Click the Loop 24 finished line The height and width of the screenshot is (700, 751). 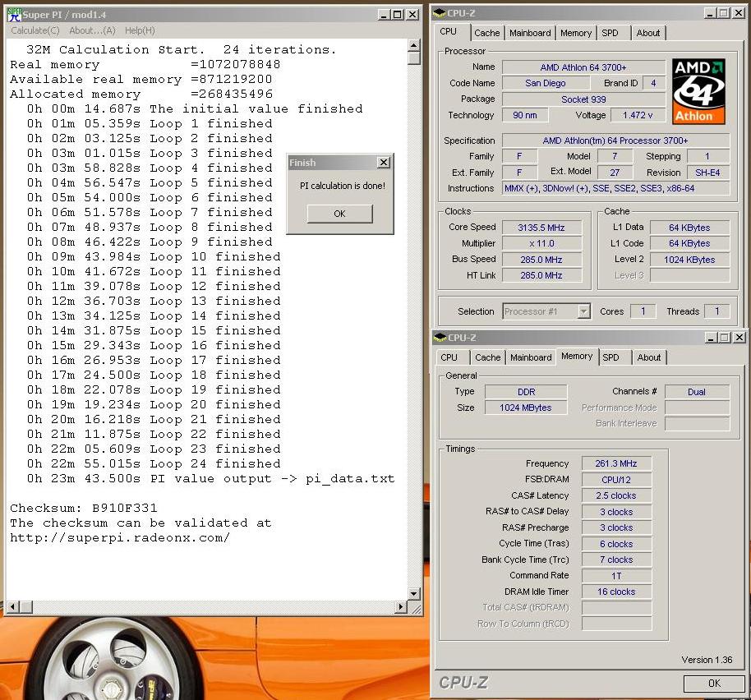[x=154, y=464]
